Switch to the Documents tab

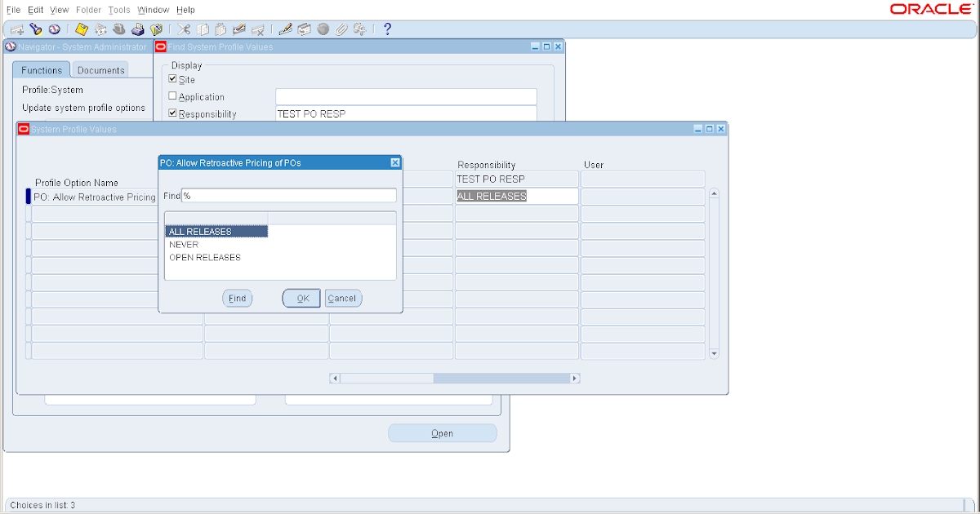tap(99, 69)
